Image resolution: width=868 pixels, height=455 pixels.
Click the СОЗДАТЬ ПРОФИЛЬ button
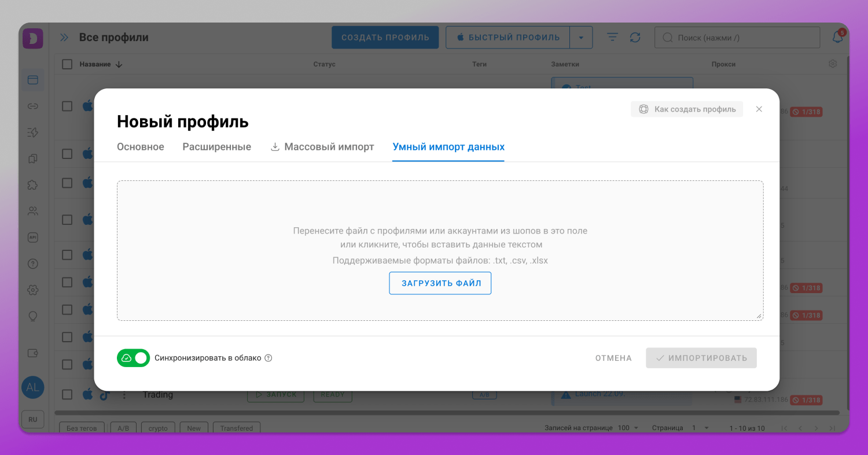385,38
